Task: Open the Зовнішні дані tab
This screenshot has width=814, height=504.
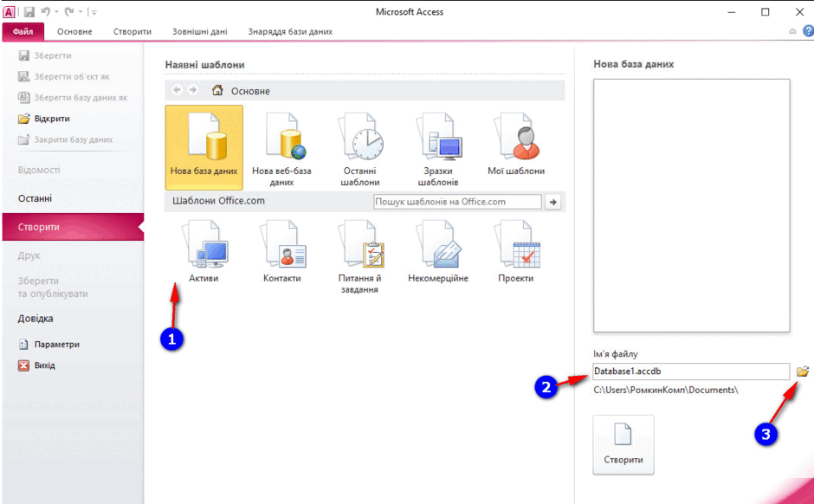Action: coord(200,32)
